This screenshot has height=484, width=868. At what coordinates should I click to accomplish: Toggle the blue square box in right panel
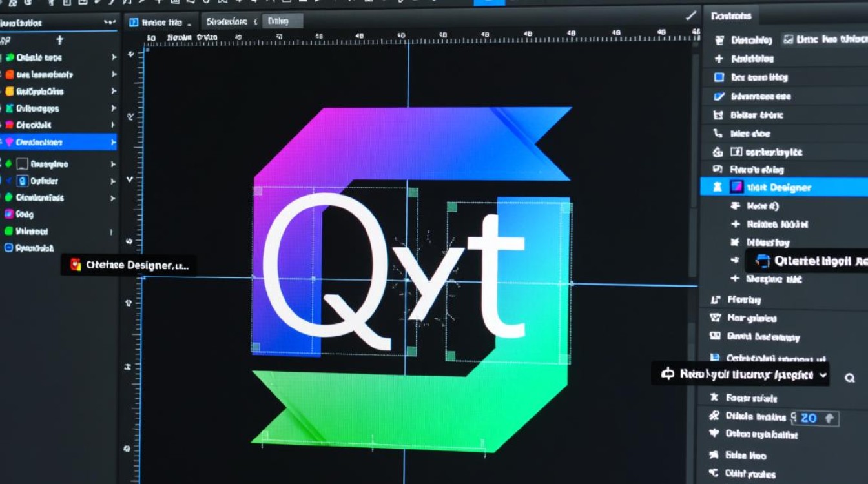718,77
